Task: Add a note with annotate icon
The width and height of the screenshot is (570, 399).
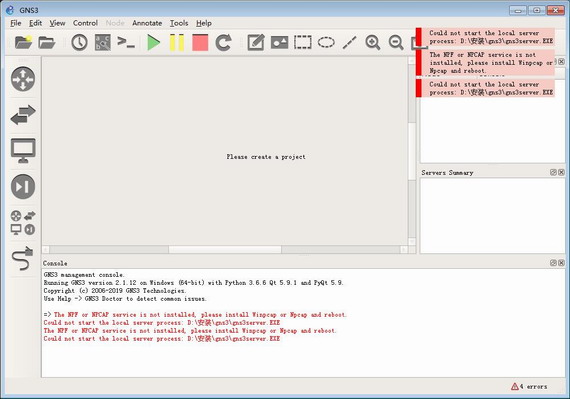Action: click(256, 43)
